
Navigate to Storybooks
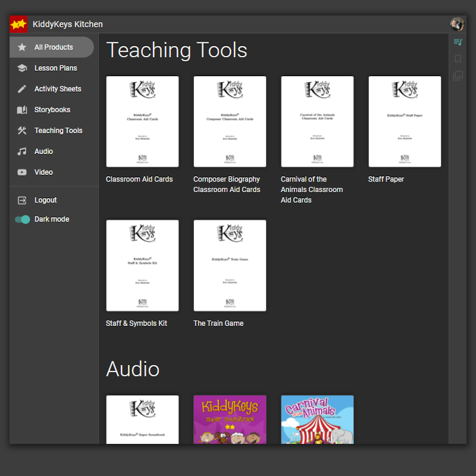click(x=52, y=110)
